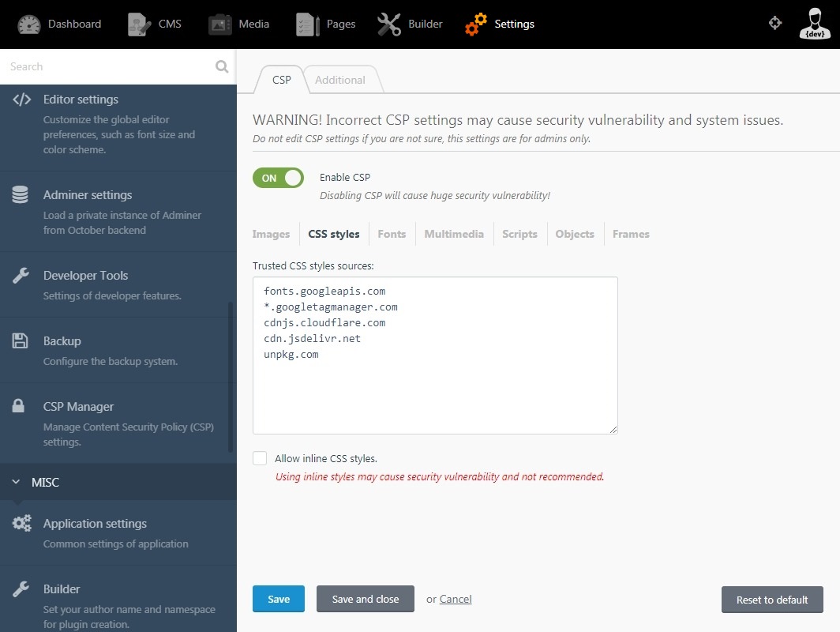Click the Enable CSP label
The width and height of the screenshot is (840, 632).
(x=345, y=178)
